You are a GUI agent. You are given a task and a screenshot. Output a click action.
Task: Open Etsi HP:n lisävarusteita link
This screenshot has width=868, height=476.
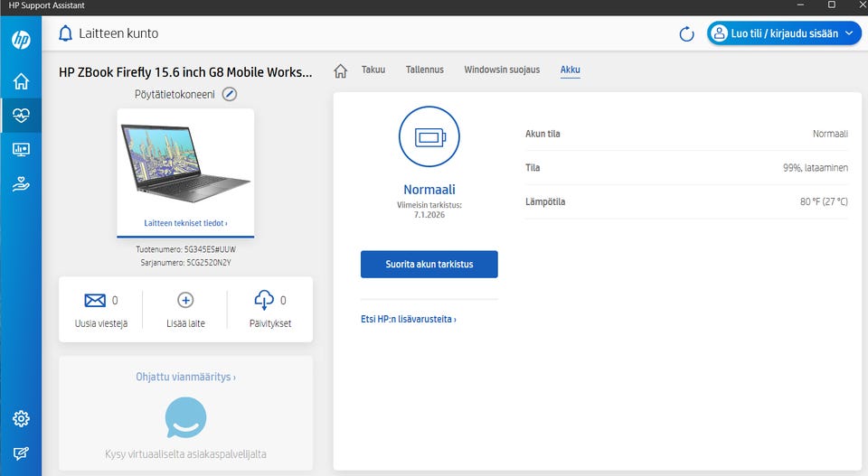[408, 319]
